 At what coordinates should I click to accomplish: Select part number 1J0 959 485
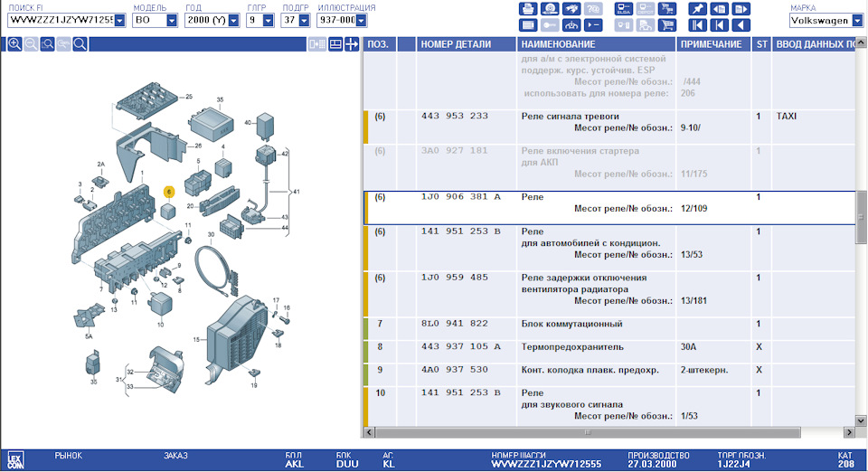click(x=455, y=278)
